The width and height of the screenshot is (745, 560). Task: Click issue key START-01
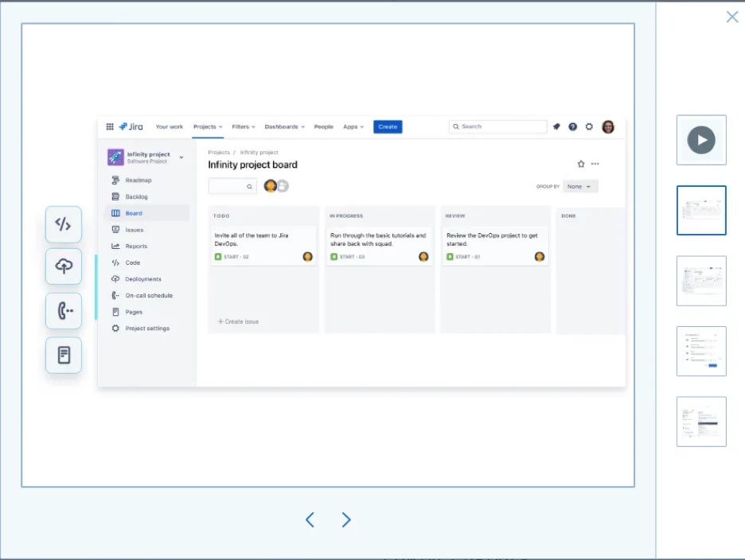pyautogui.click(x=467, y=257)
